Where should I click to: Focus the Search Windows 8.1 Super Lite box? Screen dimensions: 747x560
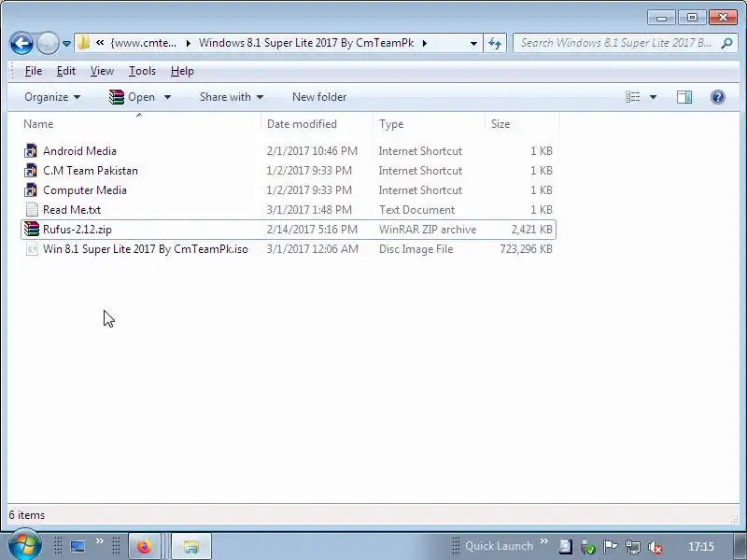coord(617,43)
